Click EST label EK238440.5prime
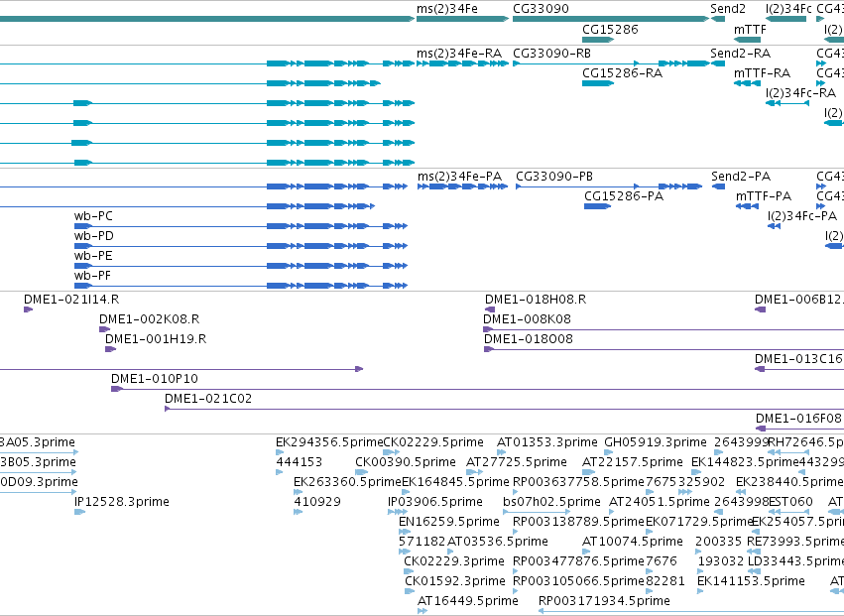Image resolution: width=844 pixels, height=616 pixels. coord(789,482)
